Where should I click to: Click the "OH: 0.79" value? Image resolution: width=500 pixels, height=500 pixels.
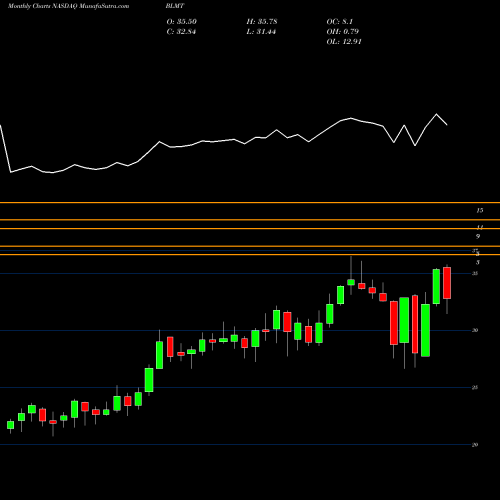342,32
